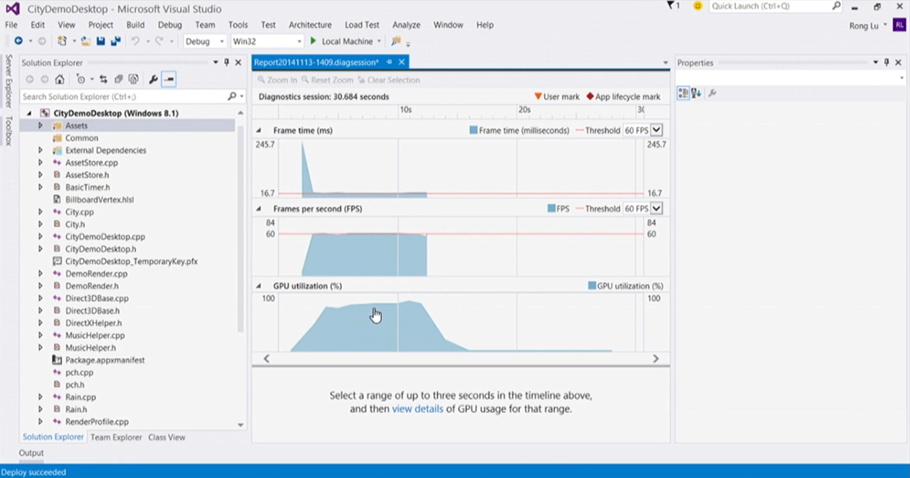Image resolution: width=910 pixels, height=478 pixels.
Task: Expand the Assets folder node
Action: tap(41, 125)
